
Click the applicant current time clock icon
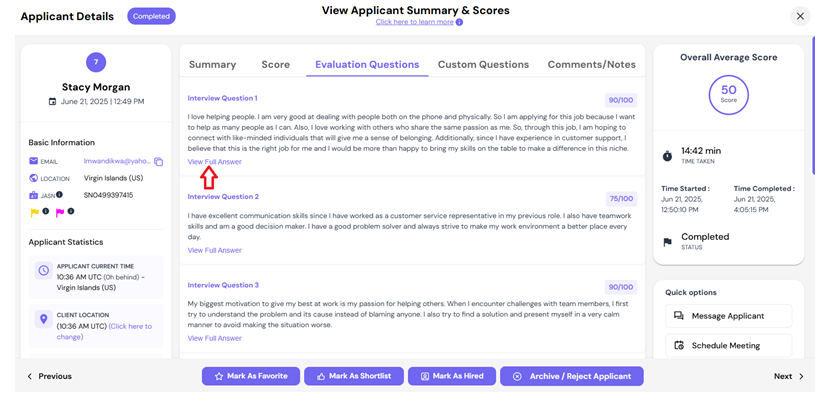(x=44, y=270)
